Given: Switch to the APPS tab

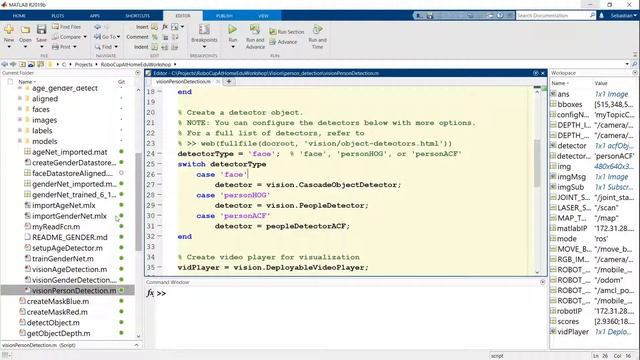Looking at the screenshot, I should pyautogui.click(x=95, y=16).
